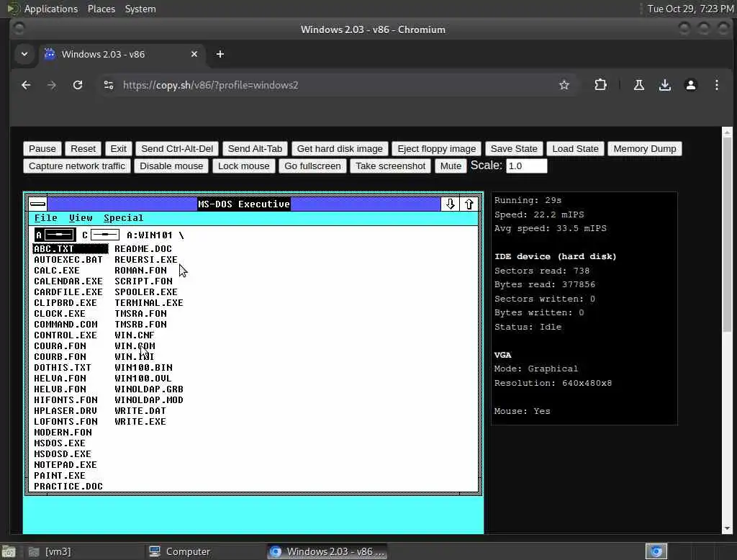Image resolution: width=737 pixels, height=560 pixels.
Task: View site information icon in address bar
Action: 109,85
